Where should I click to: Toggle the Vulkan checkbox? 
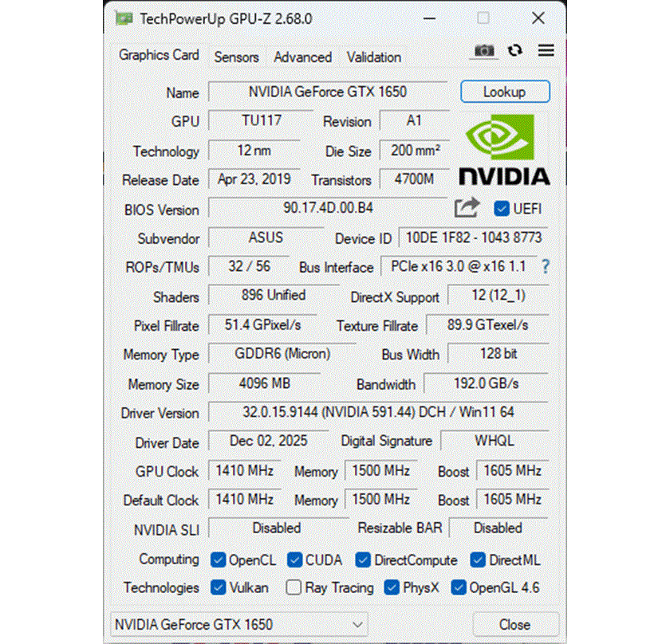tap(218, 587)
